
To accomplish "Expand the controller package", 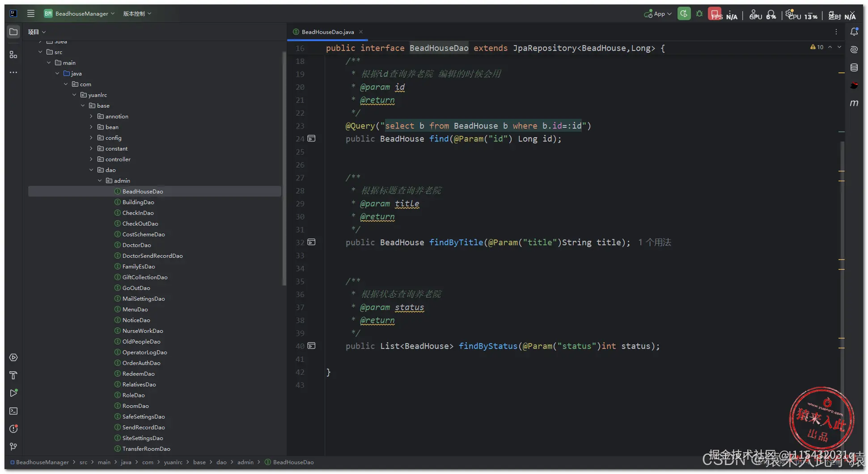I will coord(91,159).
